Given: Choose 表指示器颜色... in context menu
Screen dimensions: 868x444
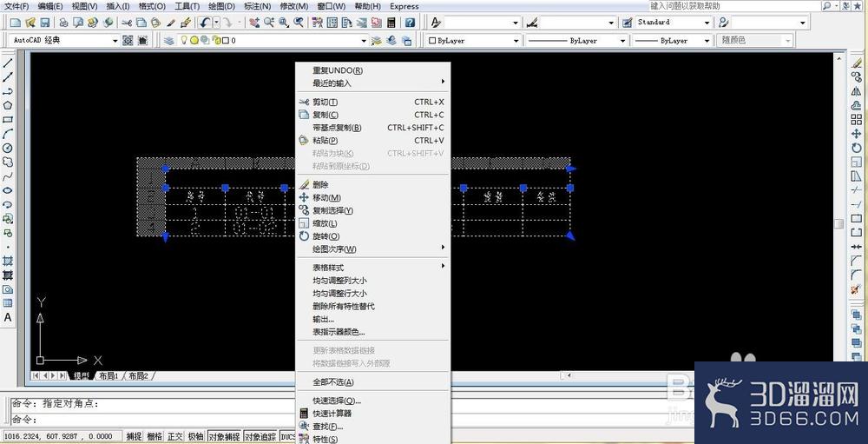Looking at the screenshot, I should 373,332.
